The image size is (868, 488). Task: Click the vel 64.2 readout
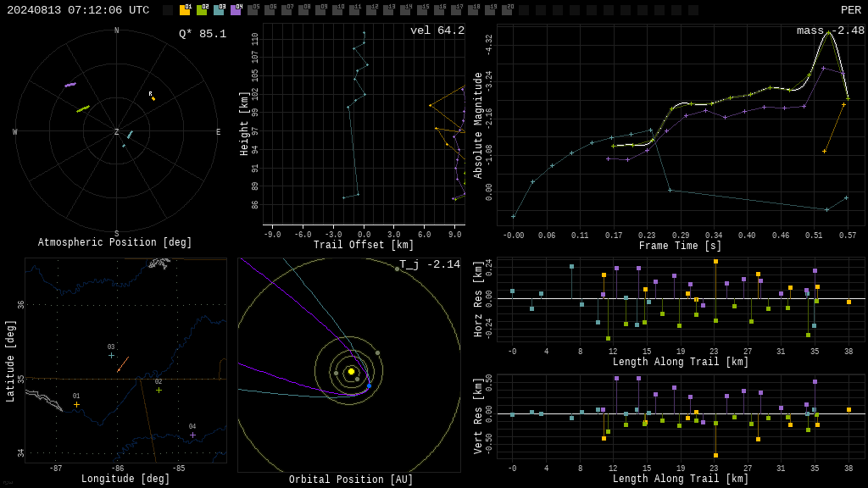point(437,30)
